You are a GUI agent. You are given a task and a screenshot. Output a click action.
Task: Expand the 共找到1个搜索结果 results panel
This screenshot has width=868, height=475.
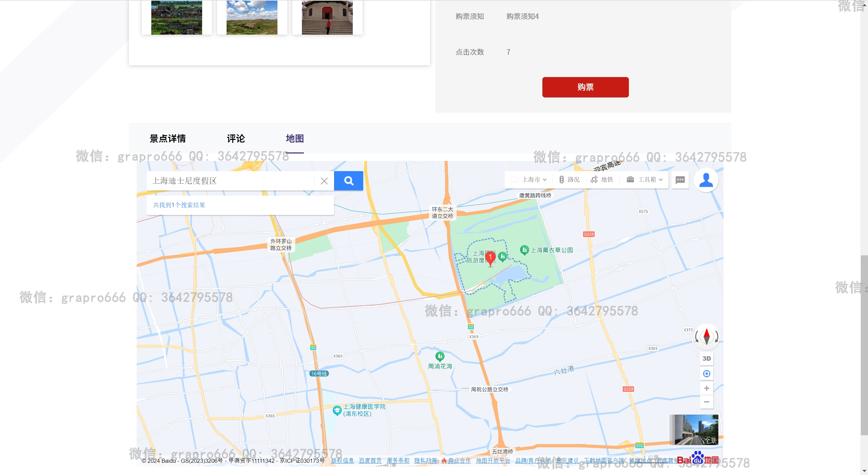click(179, 205)
